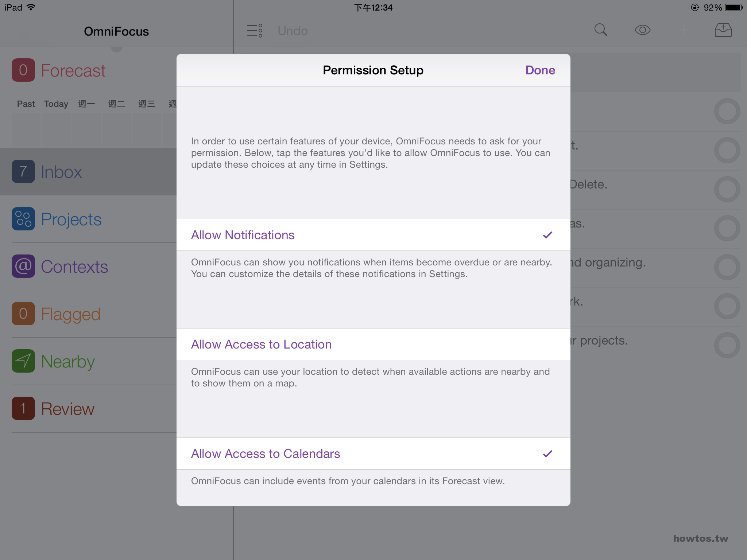Screen dimensions: 747x560
Task: Tap the battery indicator icon
Action: (734, 7)
